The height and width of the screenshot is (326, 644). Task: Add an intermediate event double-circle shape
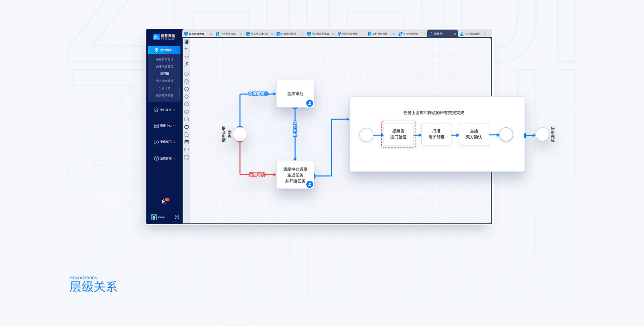tap(186, 81)
